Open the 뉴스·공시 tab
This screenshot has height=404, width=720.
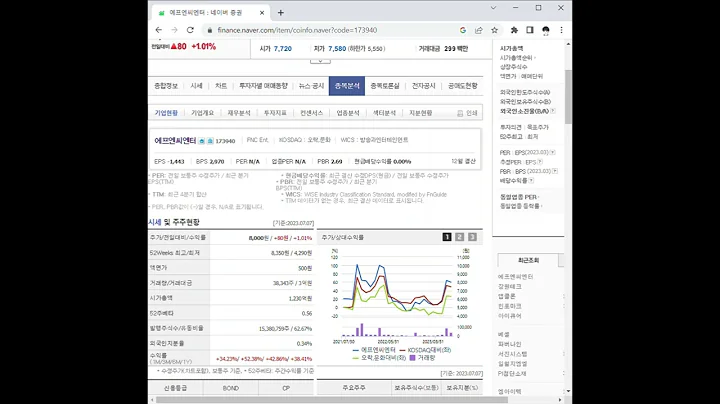pos(311,86)
